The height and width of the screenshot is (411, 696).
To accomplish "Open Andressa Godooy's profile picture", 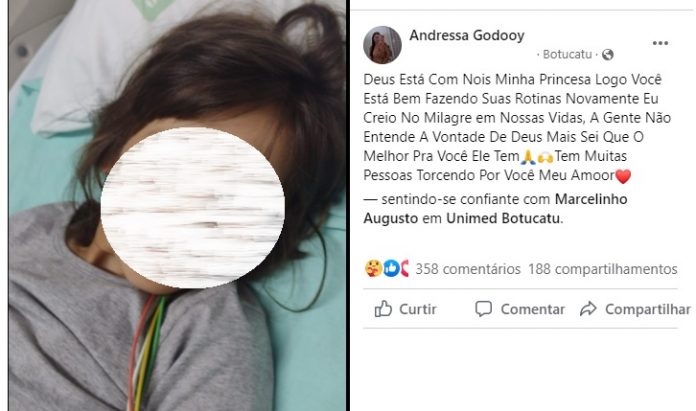I will [382, 45].
